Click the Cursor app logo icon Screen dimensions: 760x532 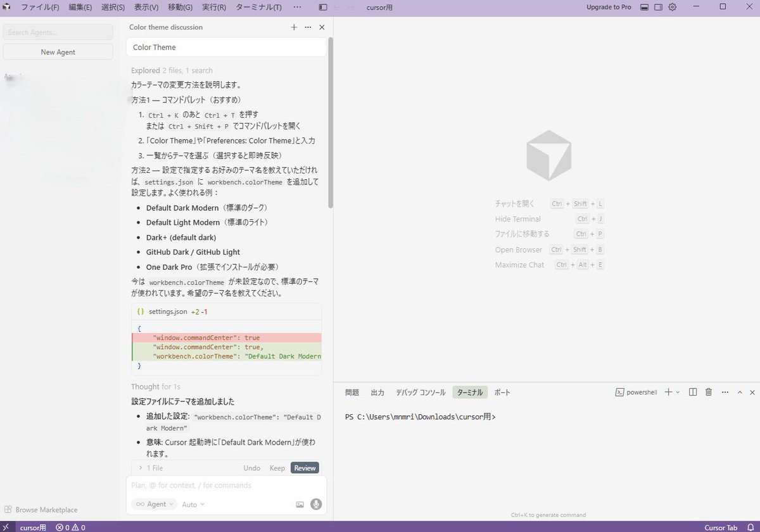click(x=6, y=7)
